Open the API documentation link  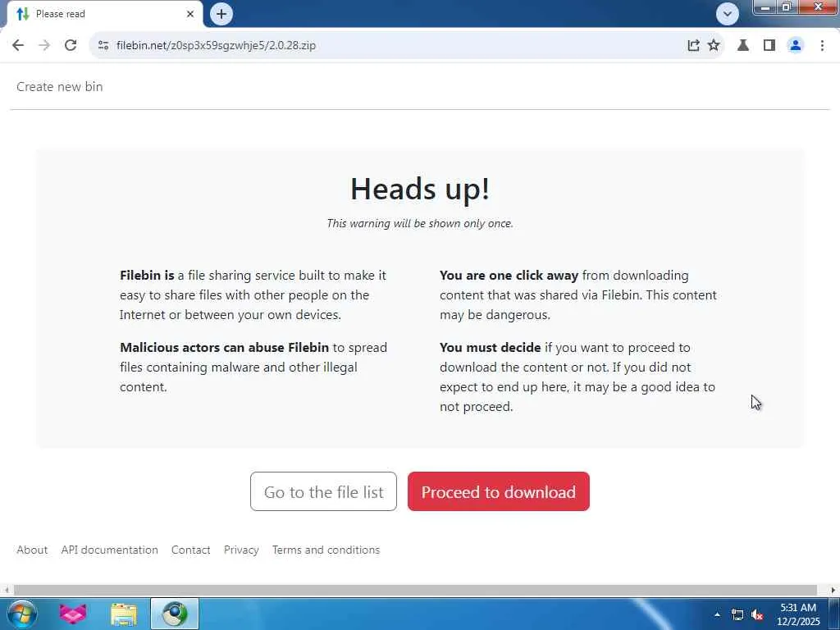point(109,550)
